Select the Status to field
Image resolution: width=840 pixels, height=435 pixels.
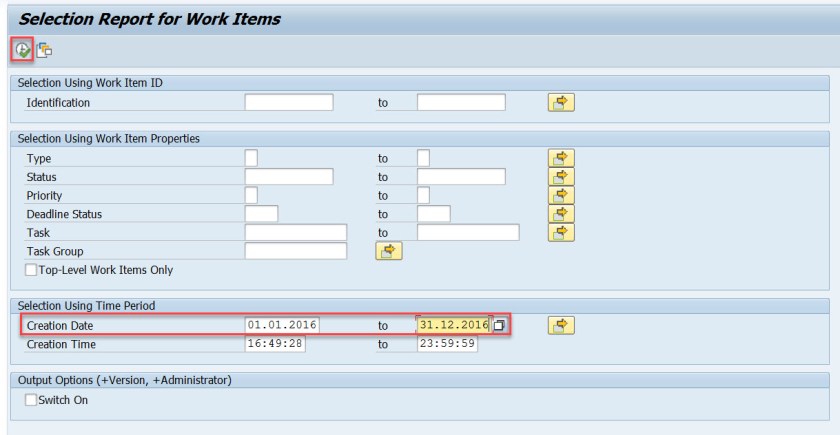[x=461, y=177]
